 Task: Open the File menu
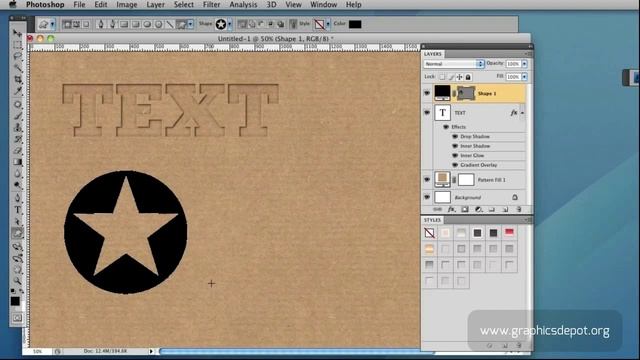[x=79, y=4]
